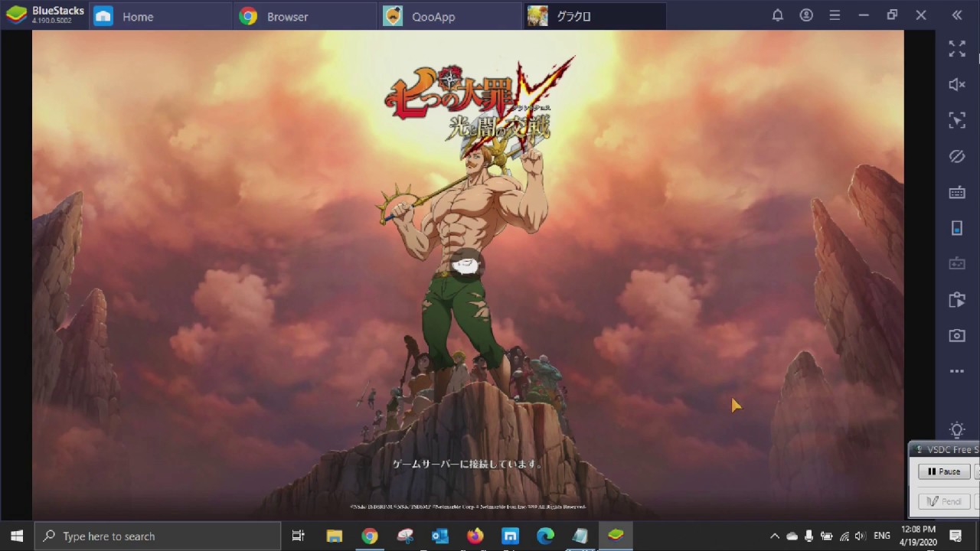Open Firefox from taskbar

[475, 536]
